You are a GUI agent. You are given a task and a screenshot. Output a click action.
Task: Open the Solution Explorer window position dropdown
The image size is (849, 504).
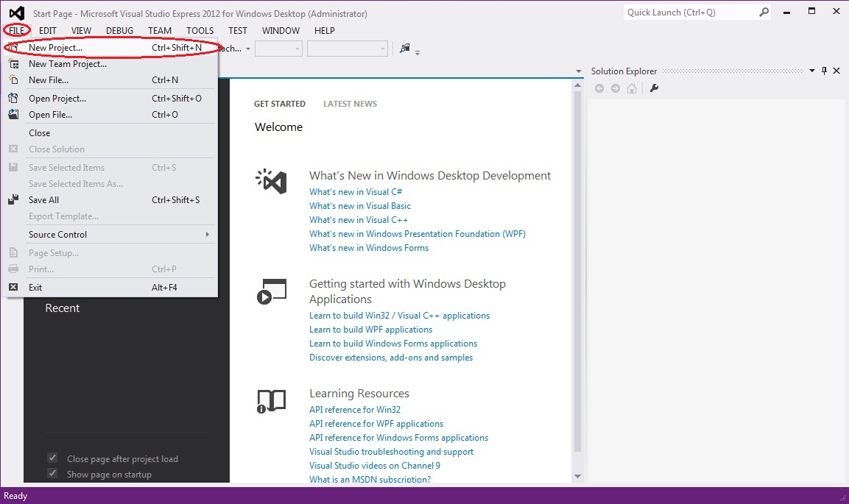click(x=812, y=71)
